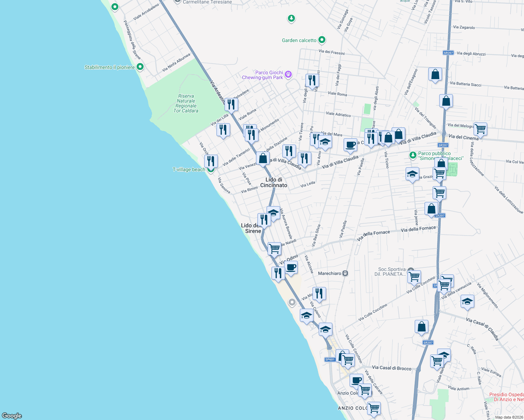Select the restaurant pin near Via Odino beach
Viewport: 524px width, 420px height.
pyautogui.click(x=278, y=272)
